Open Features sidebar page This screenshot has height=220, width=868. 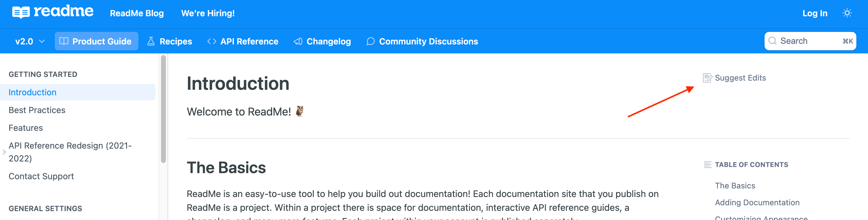(26, 128)
